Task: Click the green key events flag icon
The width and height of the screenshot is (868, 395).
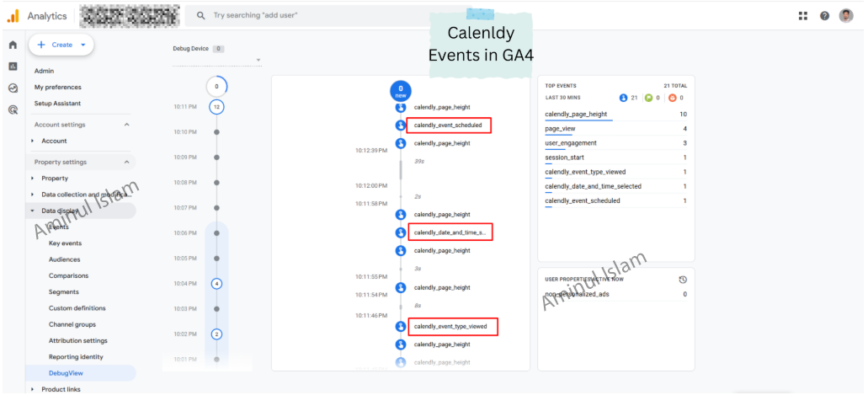Action: (649, 98)
